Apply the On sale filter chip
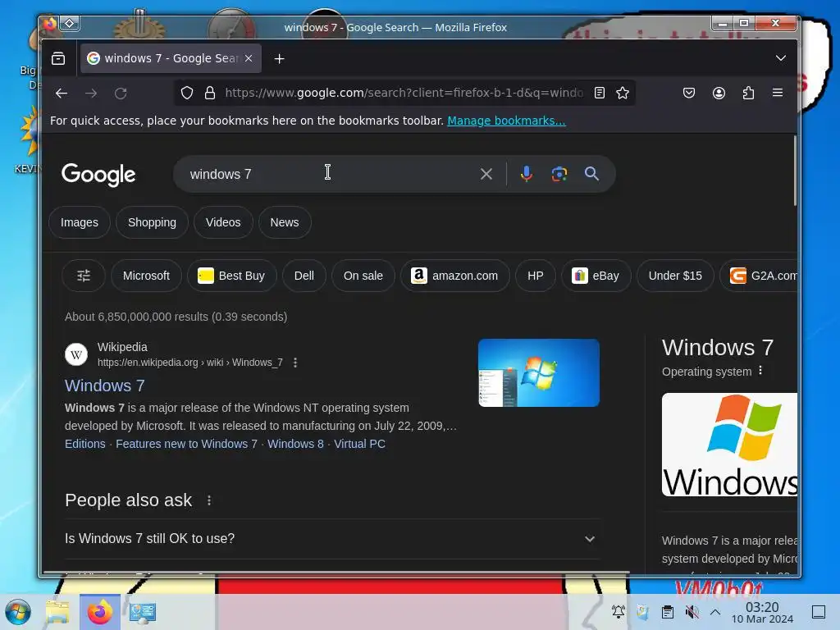 (x=363, y=276)
